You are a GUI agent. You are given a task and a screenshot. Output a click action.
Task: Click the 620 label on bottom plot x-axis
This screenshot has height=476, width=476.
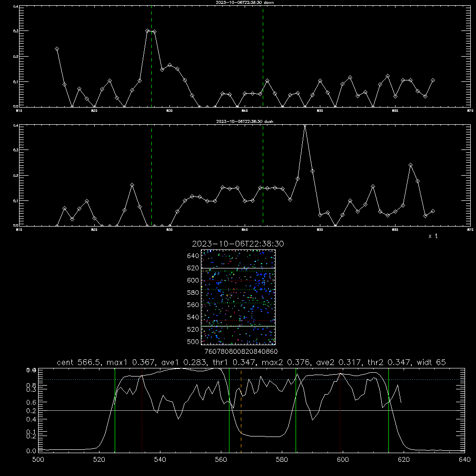point(404,460)
